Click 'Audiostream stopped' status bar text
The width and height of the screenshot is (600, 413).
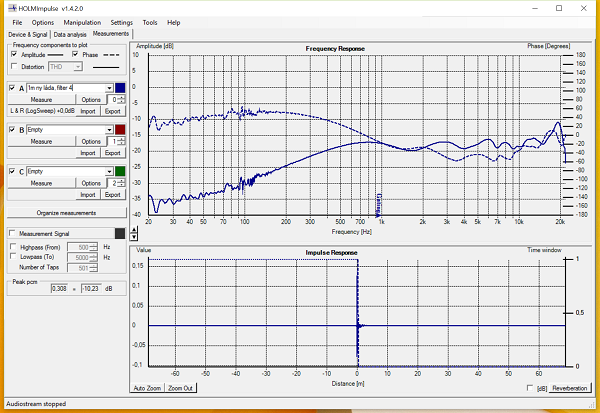36,404
